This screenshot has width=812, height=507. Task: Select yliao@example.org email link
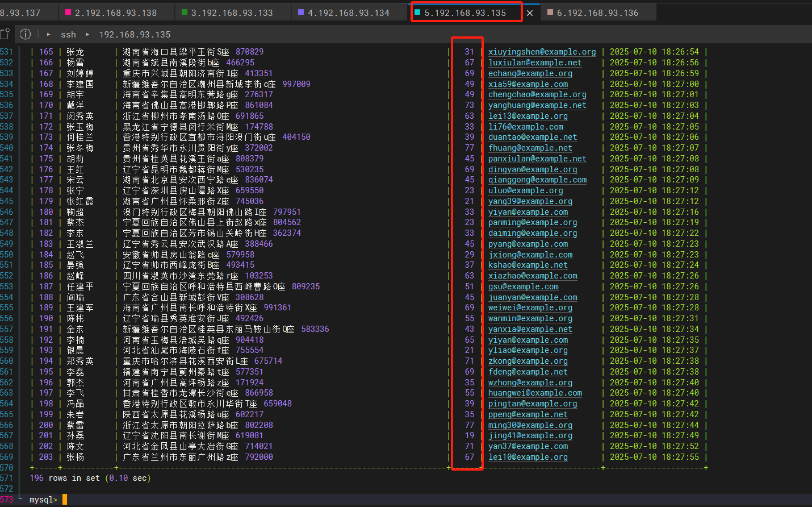pyautogui.click(x=528, y=350)
